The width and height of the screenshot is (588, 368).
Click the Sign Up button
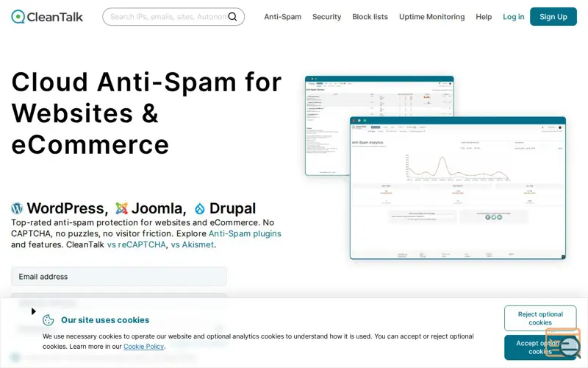tap(553, 16)
